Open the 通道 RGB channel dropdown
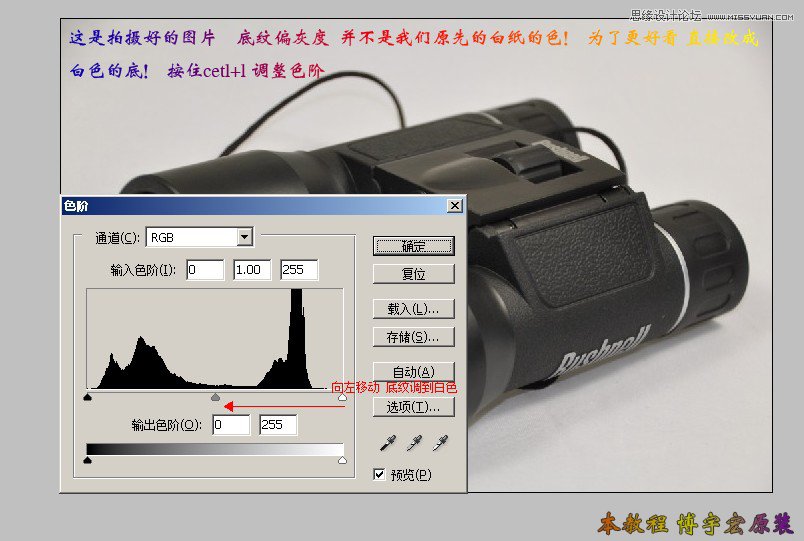The height and width of the screenshot is (541, 804). [x=200, y=237]
